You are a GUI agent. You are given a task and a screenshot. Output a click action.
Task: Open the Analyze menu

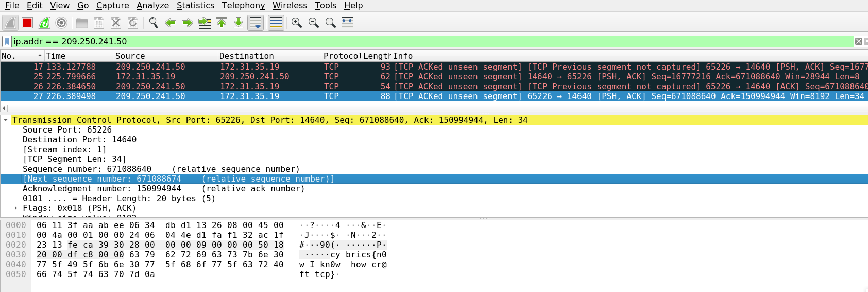pos(152,5)
